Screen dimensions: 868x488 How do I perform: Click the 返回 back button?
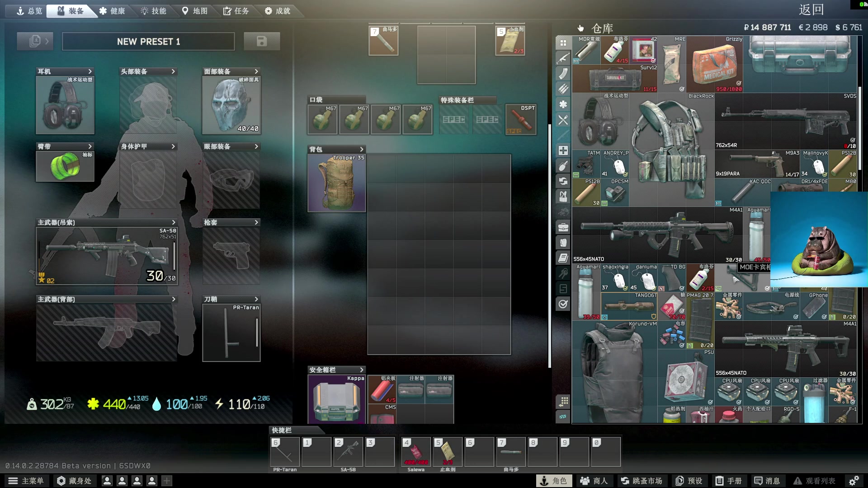pyautogui.click(x=811, y=9)
